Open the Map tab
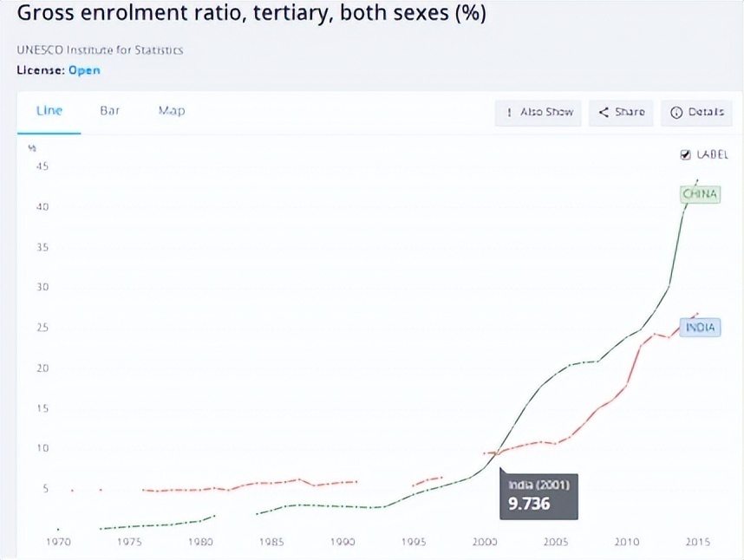 click(172, 110)
